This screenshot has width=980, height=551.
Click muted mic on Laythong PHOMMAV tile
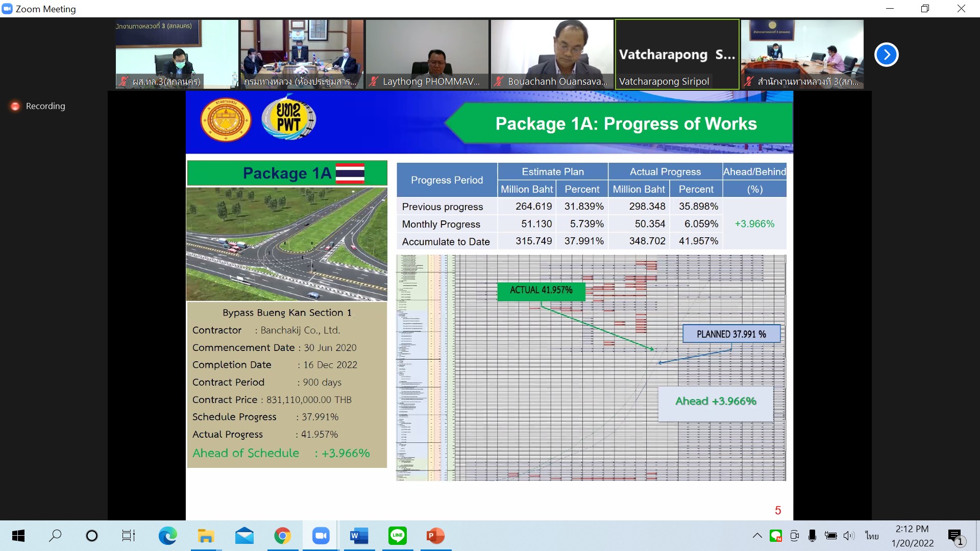click(374, 81)
